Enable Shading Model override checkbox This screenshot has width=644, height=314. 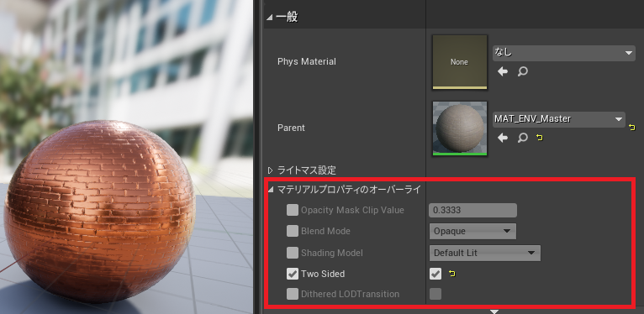tap(293, 253)
